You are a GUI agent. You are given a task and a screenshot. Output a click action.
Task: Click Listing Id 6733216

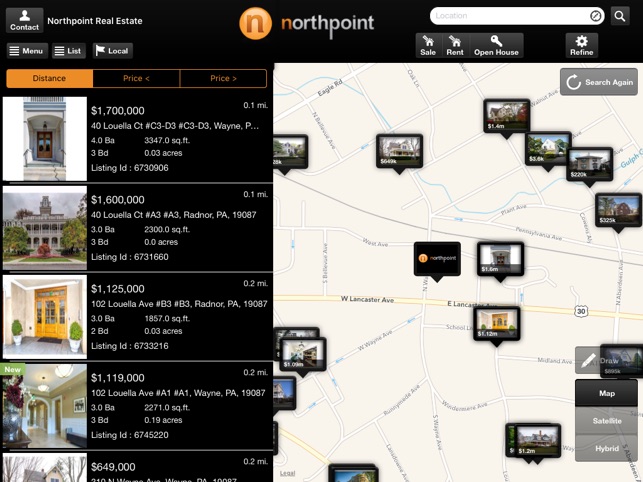[x=130, y=346]
